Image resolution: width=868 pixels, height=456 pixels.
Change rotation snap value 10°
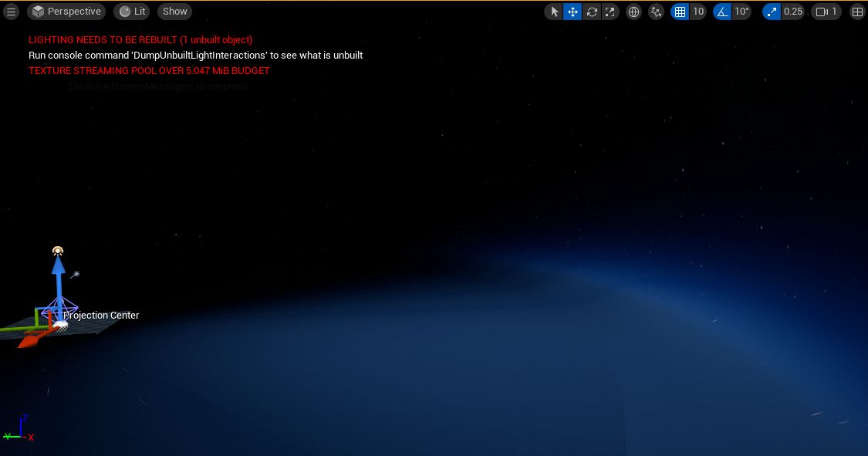(741, 12)
